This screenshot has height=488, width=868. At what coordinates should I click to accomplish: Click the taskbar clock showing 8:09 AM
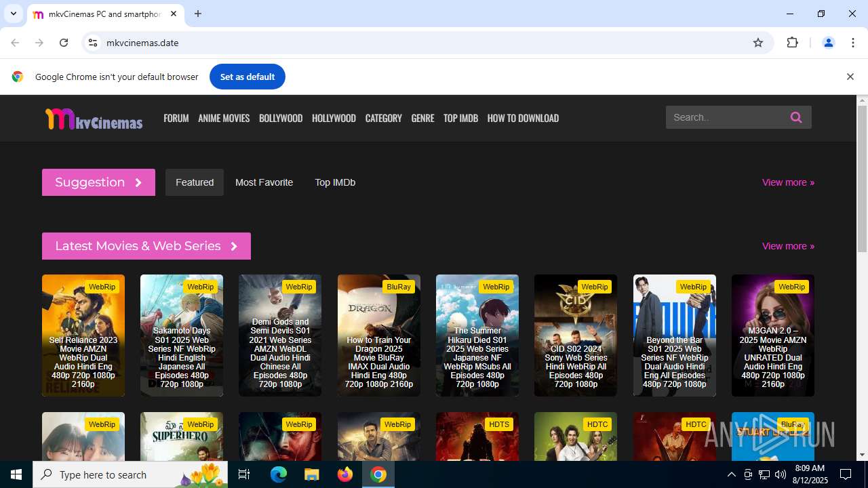coord(809,474)
